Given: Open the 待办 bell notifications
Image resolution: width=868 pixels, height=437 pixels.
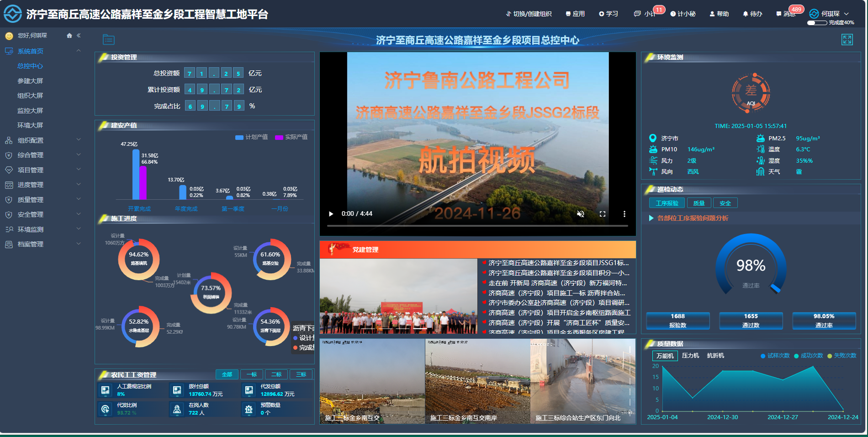Looking at the screenshot, I should [x=752, y=14].
